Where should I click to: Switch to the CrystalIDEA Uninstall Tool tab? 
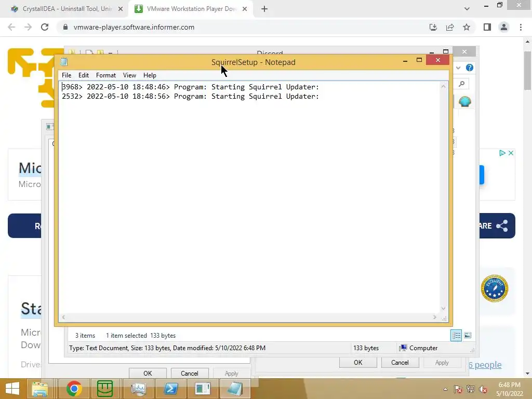(67, 9)
